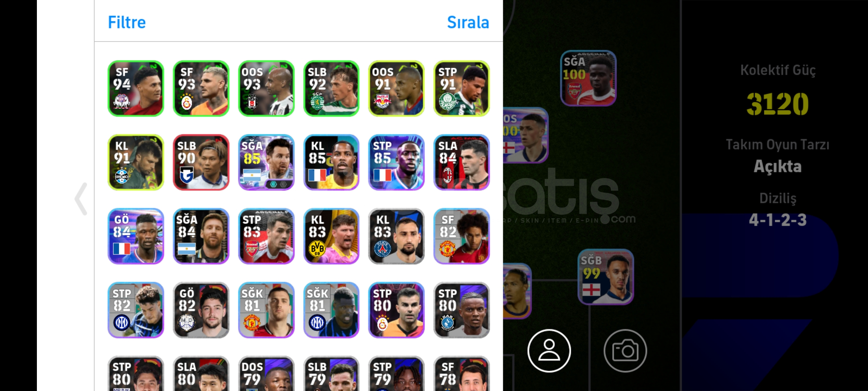Image resolution: width=868 pixels, height=391 pixels.
Task: Select the STP 80 Galatasaray card
Action: coord(396,310)
